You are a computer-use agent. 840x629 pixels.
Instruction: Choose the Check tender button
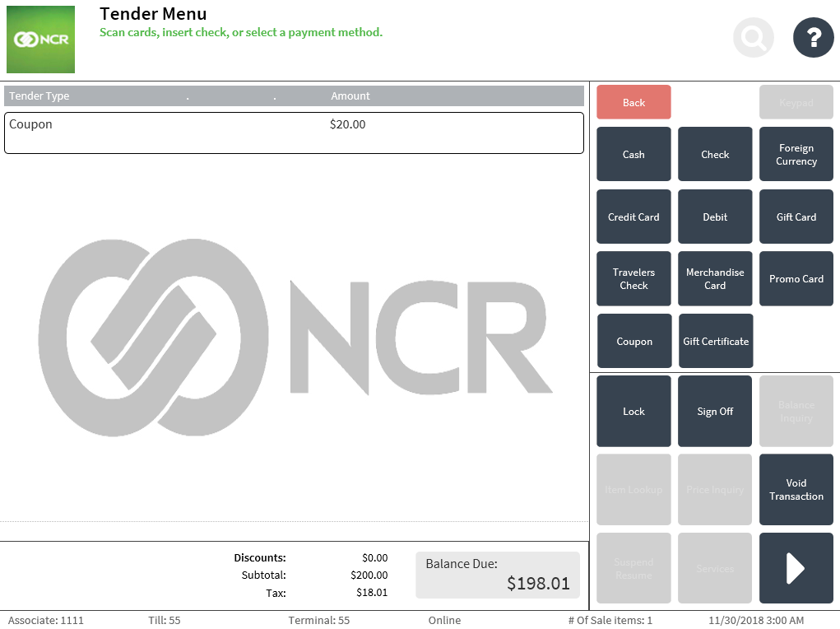point(715,154)
